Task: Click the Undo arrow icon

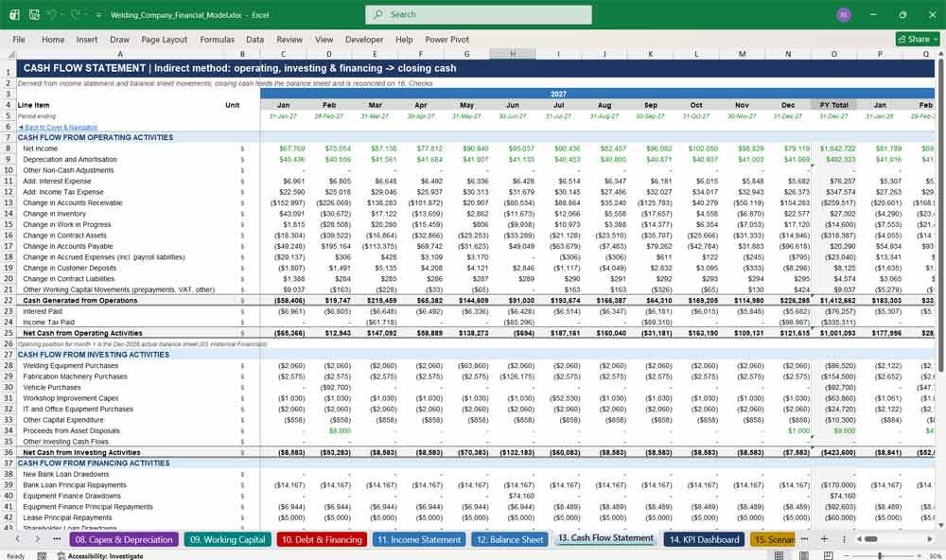Action: point(52,14)
